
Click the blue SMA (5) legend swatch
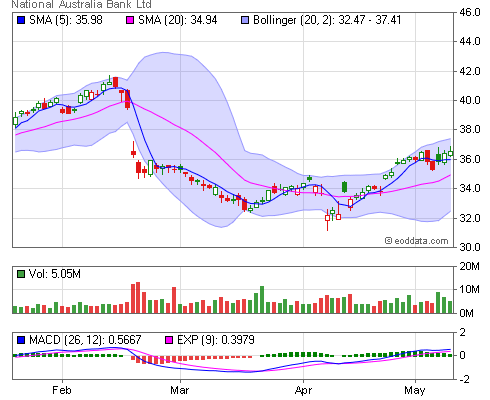pyautogui.click(x=21, y=20)
